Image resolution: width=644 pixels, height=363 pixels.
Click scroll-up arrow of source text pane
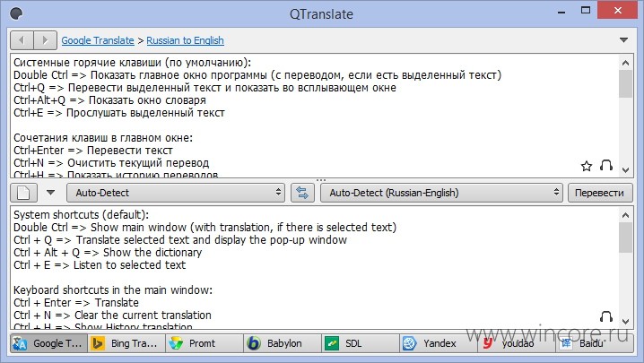[x=625, y=63]
